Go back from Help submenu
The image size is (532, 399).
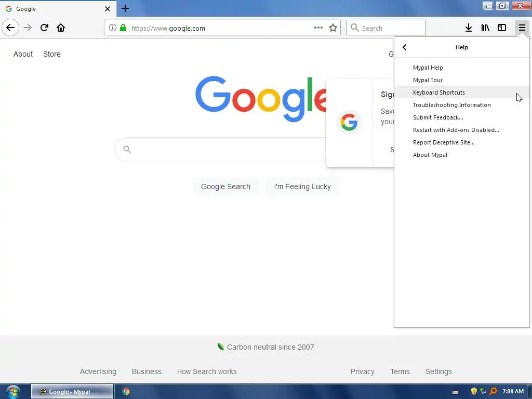[x=404, y=47]
